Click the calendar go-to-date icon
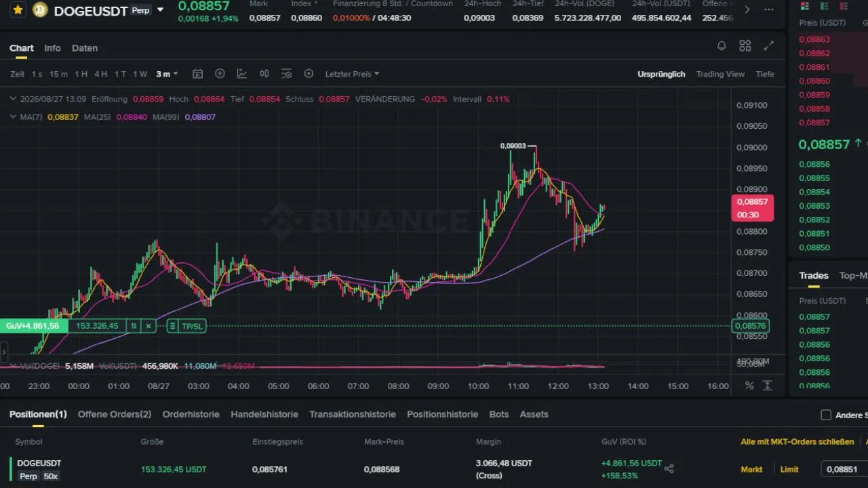Image resolution: width=868 pixels, height=488 pixels. coord(197,74)
